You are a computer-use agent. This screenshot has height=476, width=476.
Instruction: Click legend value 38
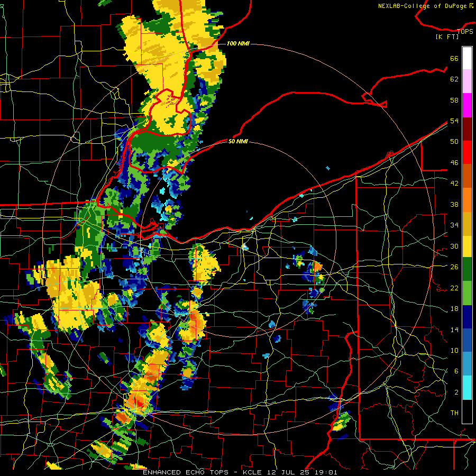(454, 204)
